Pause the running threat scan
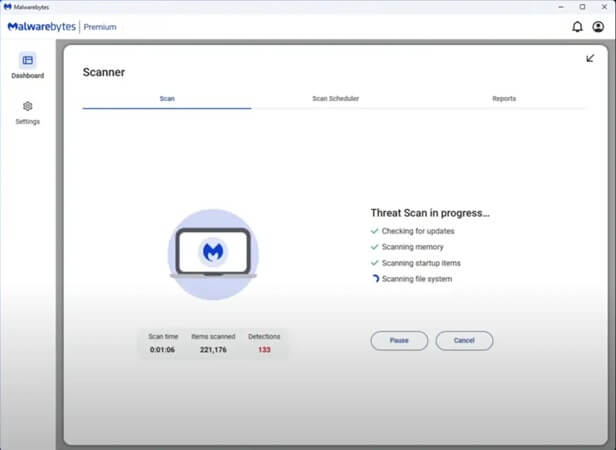This screenshot has height=450, width=616. (399, 340)
